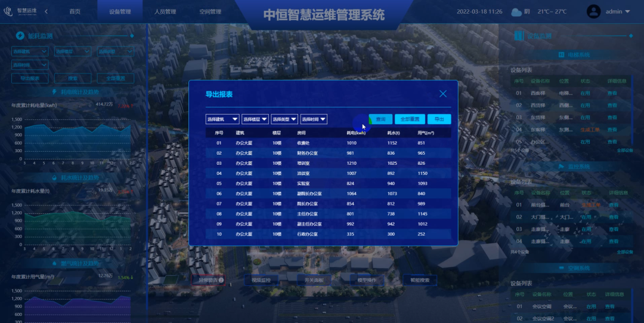Click the 模型操作 button on the map
Screen dimensions: 644x323
click(x=367, y=280)
